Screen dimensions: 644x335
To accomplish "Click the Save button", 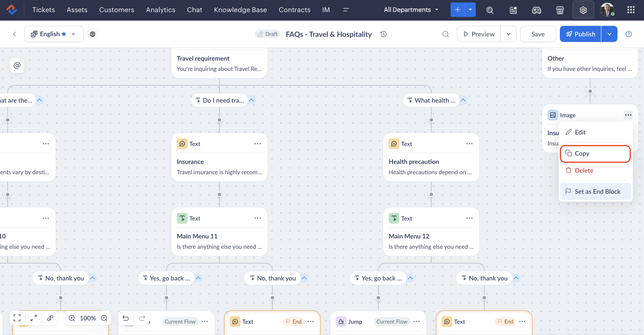I will click(x=538, y=34).
